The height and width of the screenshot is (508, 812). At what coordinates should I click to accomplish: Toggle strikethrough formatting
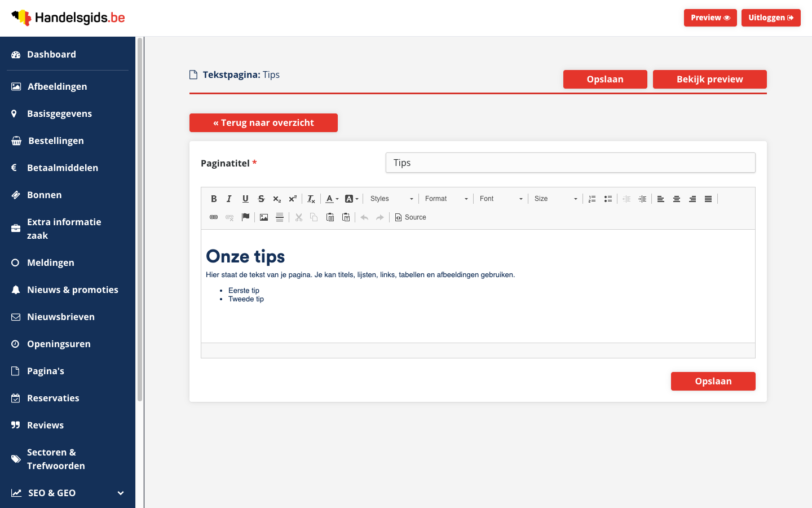(261, 199)
